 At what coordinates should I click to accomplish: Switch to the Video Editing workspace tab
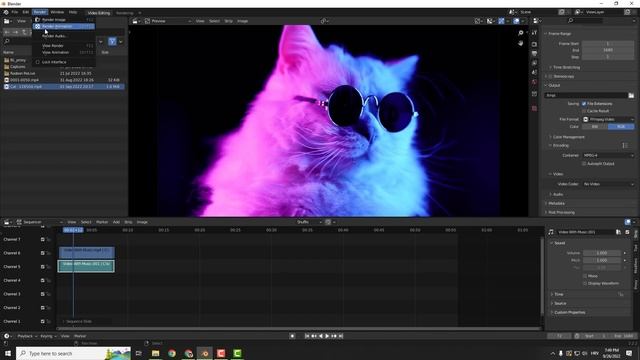pyautogui.click(x=99, y=13)
